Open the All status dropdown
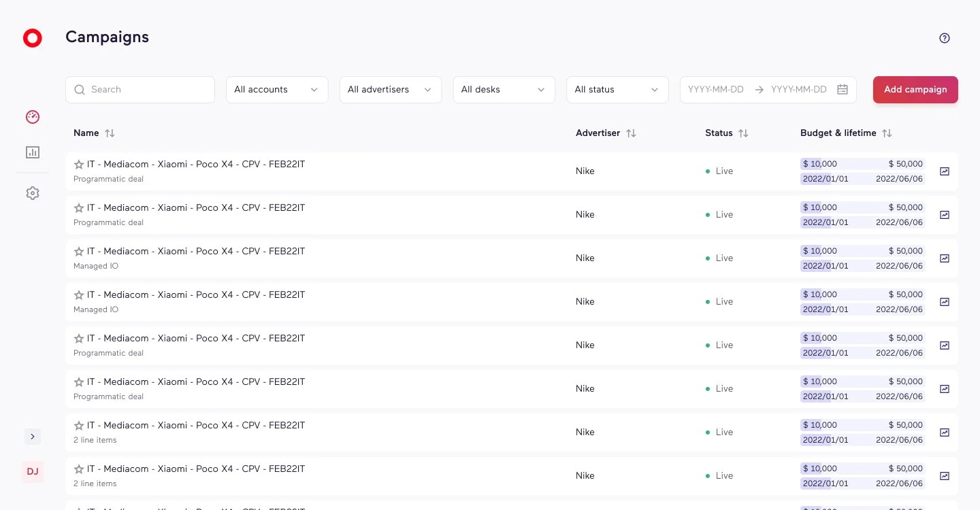Screen dimensions: 980x510 click(x=618, y=90)
